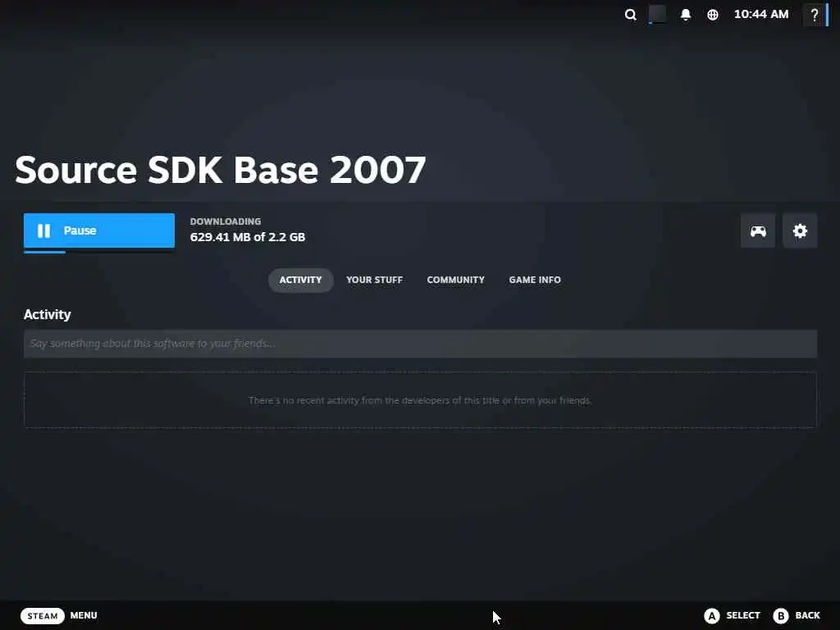Open the search magnifier icon
840x630 pixels.
631,15
